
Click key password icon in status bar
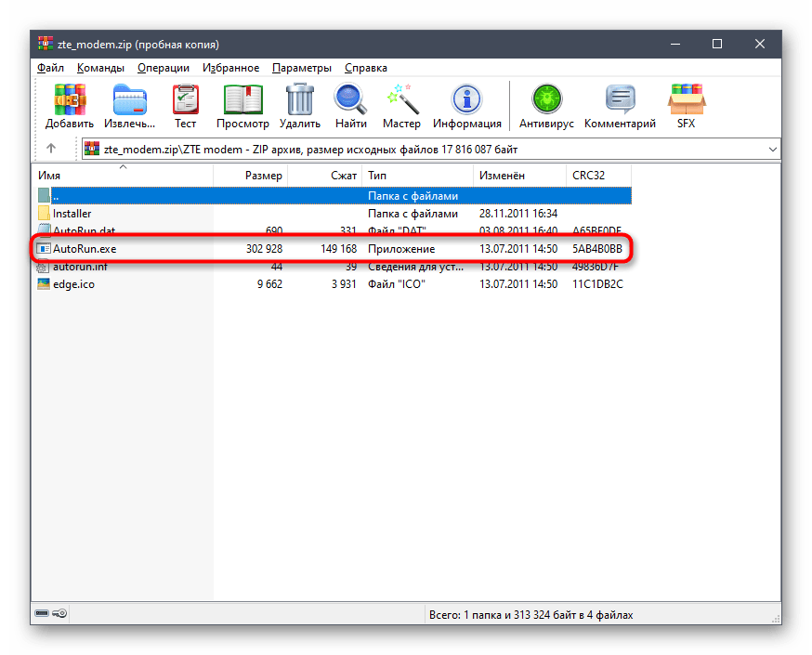[x=59, y=613]
